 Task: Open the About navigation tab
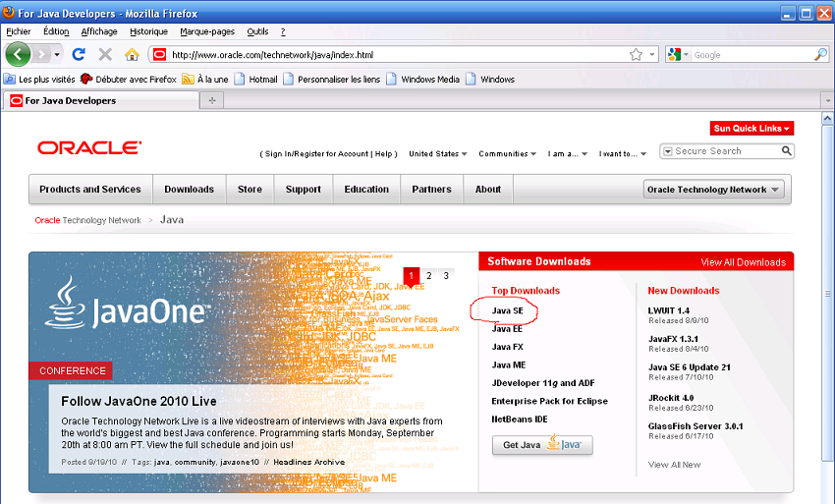click(x=488, y=190)
